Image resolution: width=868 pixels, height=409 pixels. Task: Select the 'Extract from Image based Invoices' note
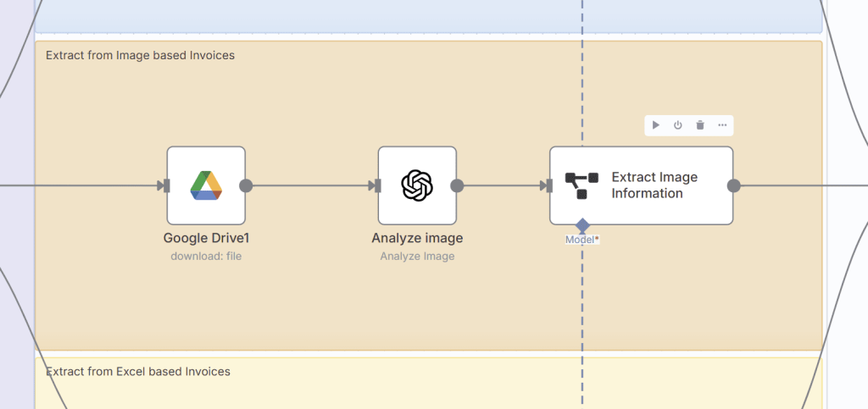(140, 55)
